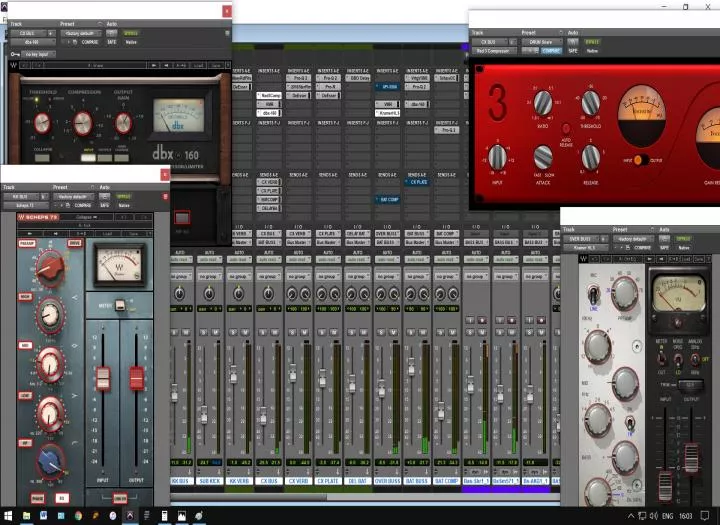Viewport: 720px width, 525px height.
Task: Click the Track header in Kramer HLS window
Action: tap(569, 229)
